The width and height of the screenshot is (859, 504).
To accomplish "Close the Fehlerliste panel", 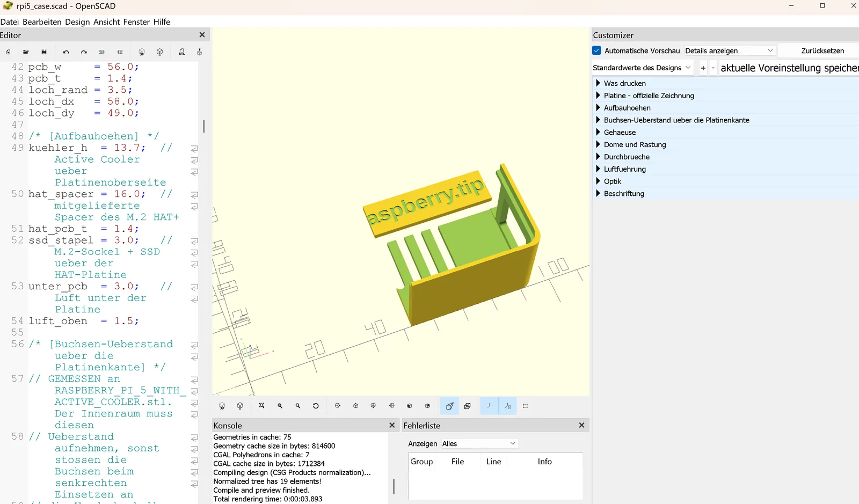I will tap(581, 425).
